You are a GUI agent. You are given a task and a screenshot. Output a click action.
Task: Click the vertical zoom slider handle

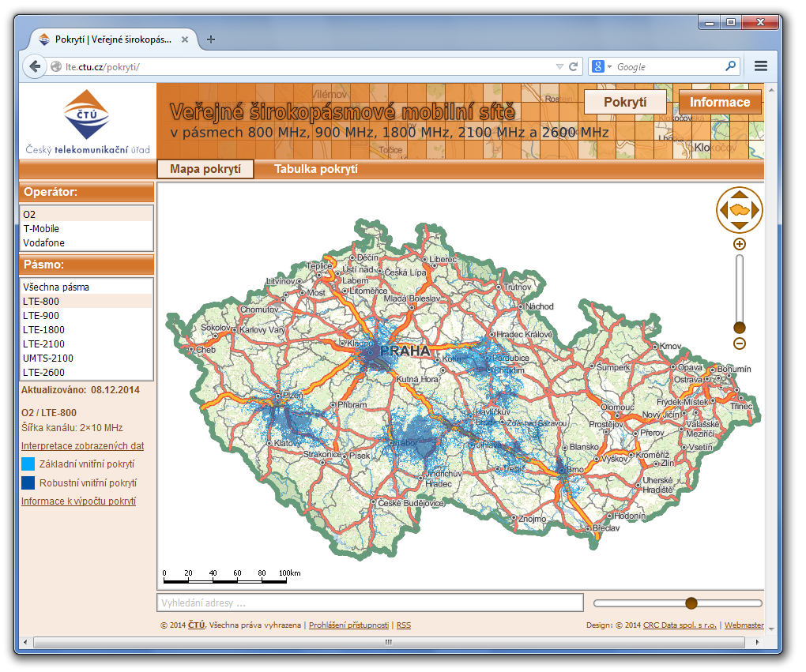[739, 328]
